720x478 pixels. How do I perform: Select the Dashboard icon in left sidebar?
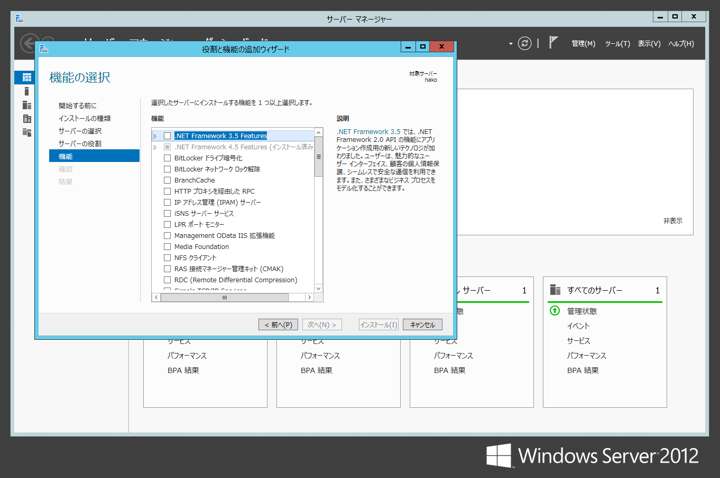coord(27,77)
